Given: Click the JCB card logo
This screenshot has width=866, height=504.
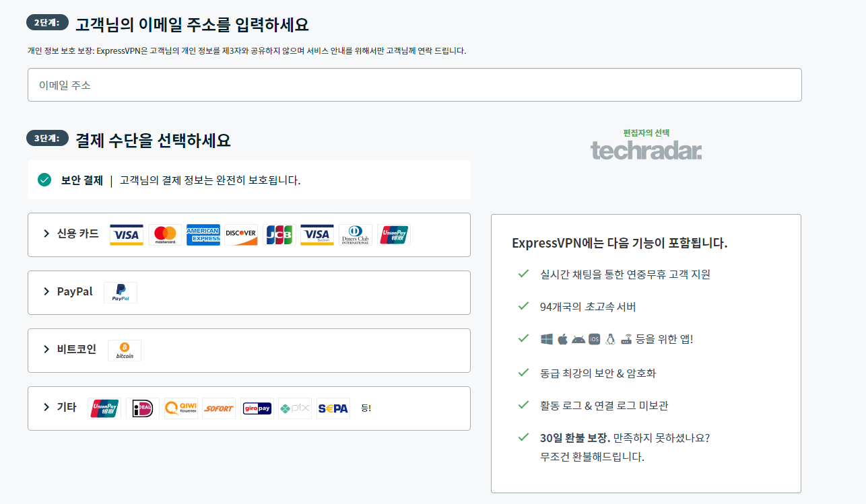Looking at the screenshot, I should click(279, 235).
